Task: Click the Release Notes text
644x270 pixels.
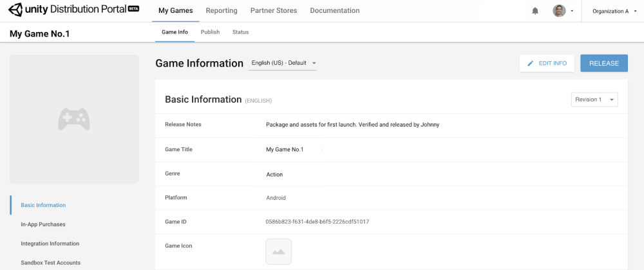Action: pos(352,125)
